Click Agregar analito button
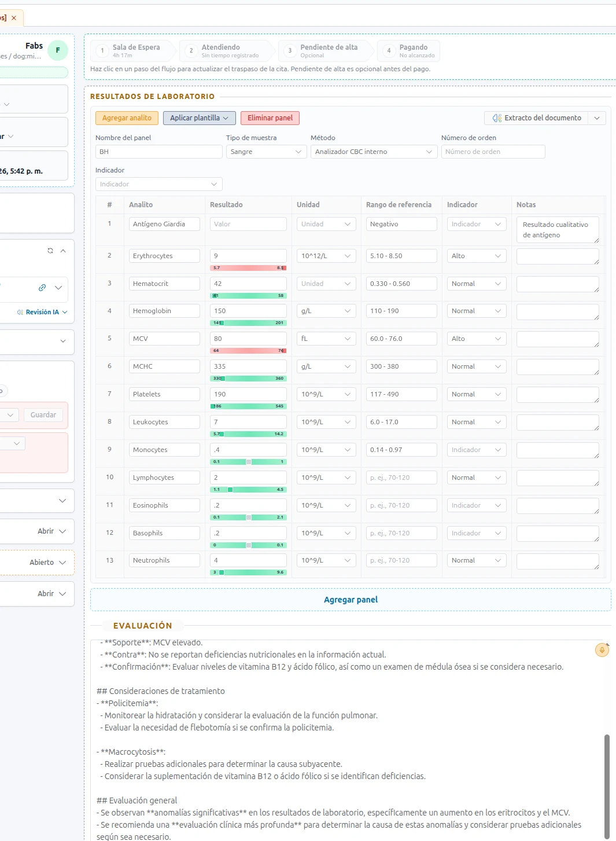This screenshot has height=841, width=616. point(127,117)
